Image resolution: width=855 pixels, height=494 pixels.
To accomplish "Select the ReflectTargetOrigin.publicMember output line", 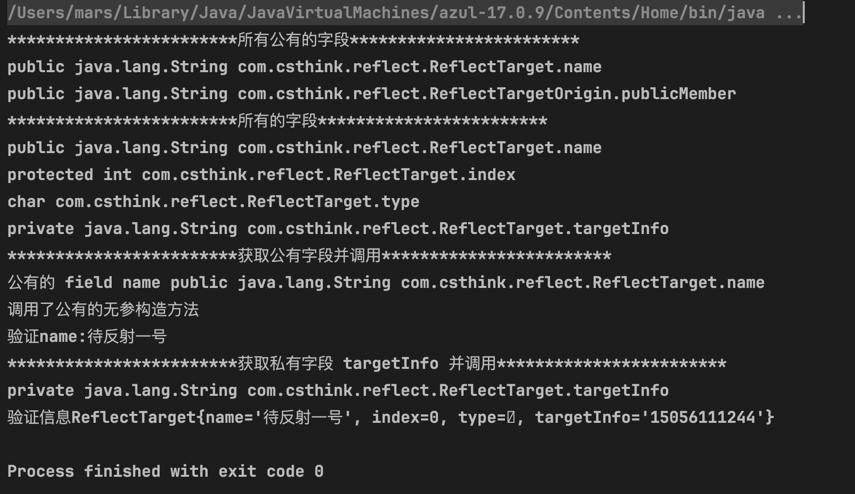I will pyautogui.click(x=371, y=94).
